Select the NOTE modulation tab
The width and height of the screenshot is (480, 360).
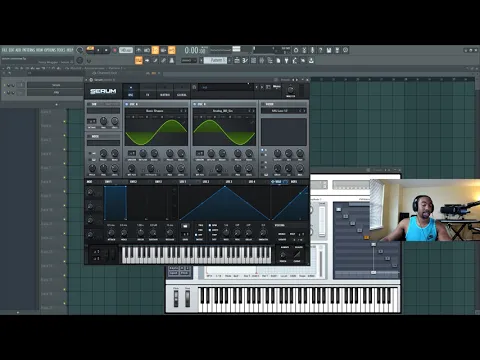[294, 182]
